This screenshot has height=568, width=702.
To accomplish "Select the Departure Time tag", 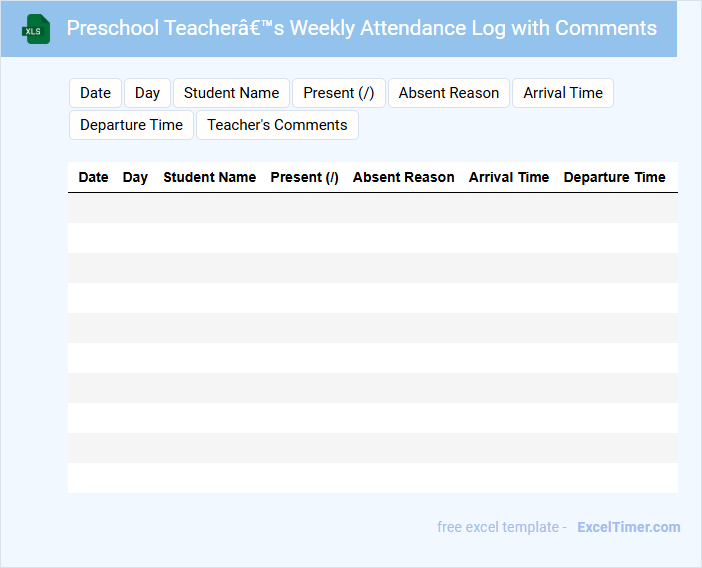I will (131, 125).
